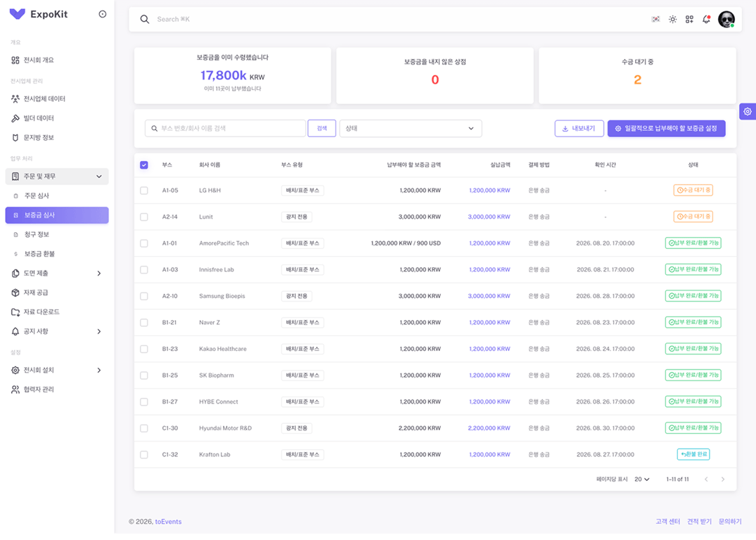Uncheck the select-all header checkbox
The width and height of the screenshot is (756, 540).
click(143, 165)
